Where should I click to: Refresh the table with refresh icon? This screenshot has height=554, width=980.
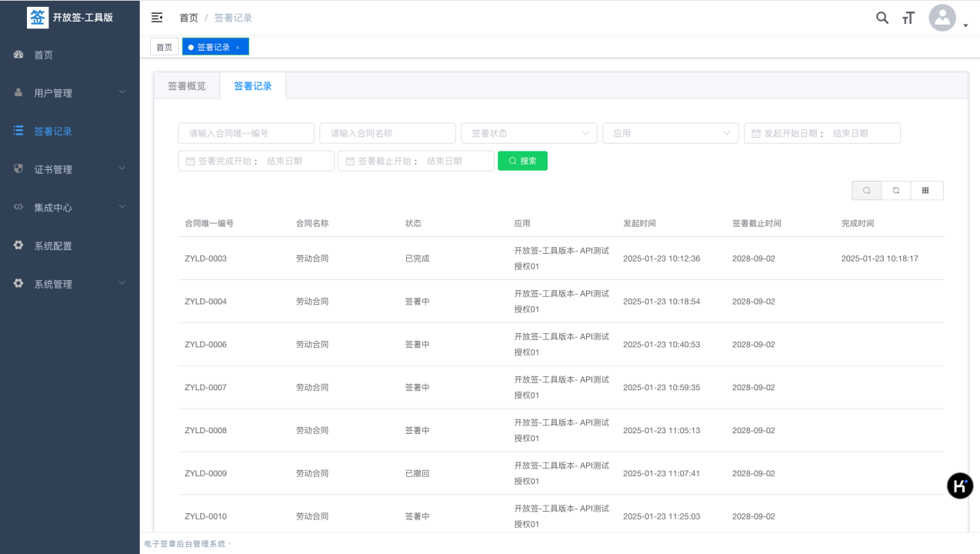coord(896,190)
